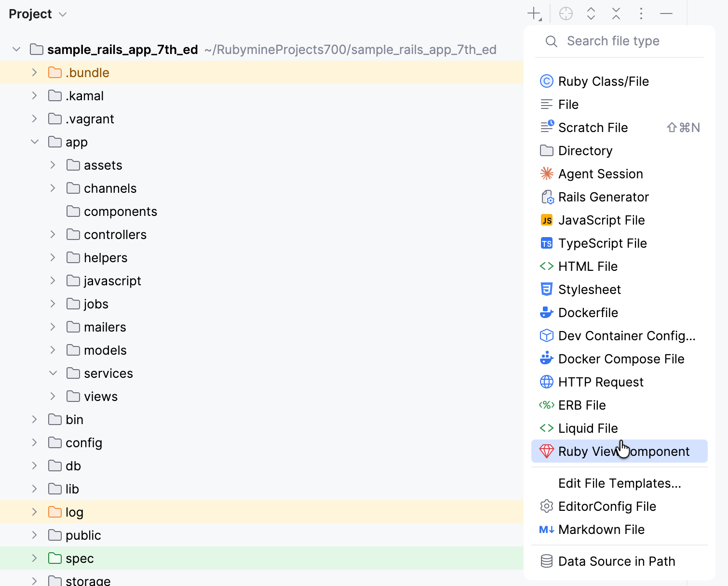Click the JavaScript File JS icon
The width and height of the screenshot is (728, 586).
[546, 220]
